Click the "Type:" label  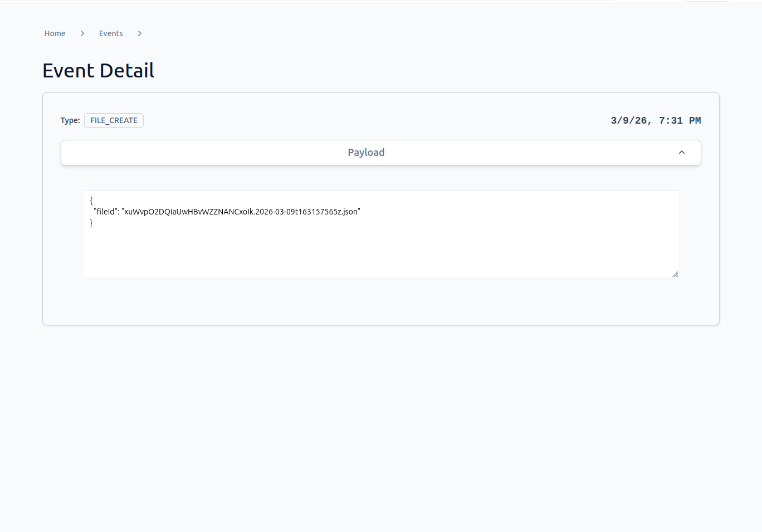[70, 120]
